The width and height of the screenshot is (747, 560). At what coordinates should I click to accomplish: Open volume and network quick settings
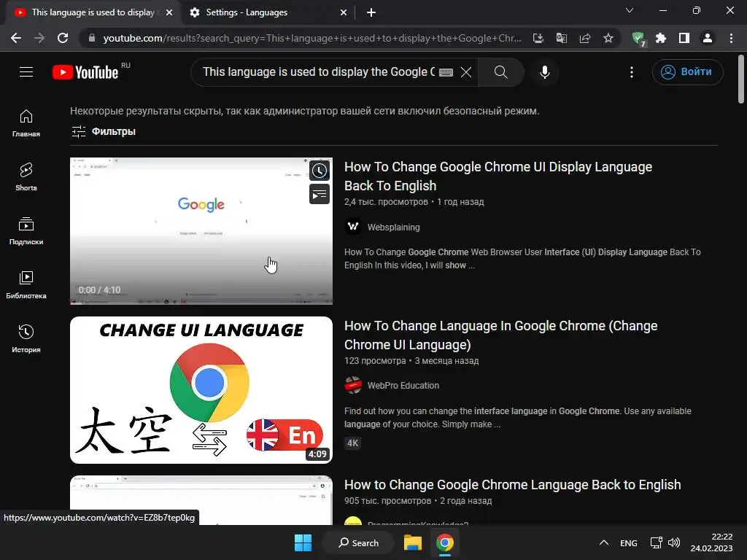click(x=665, y=542)
